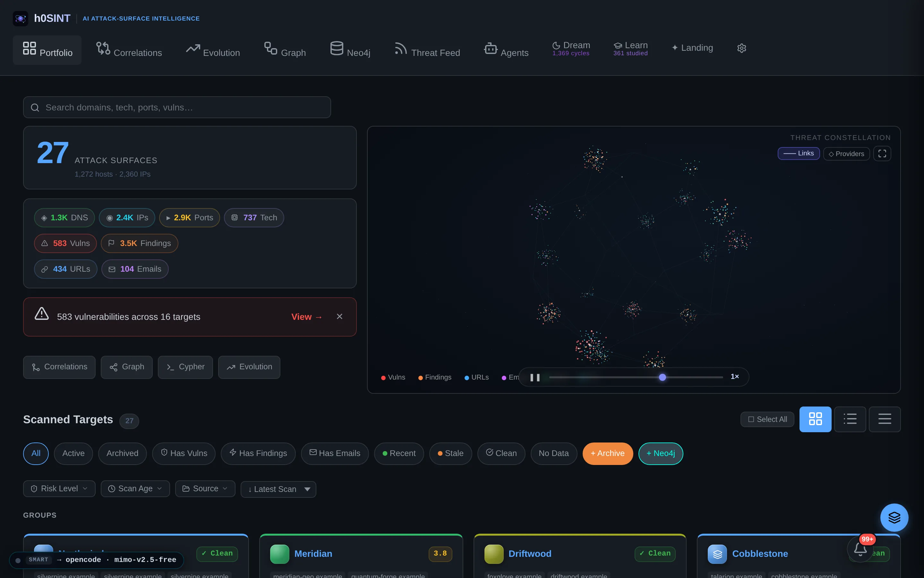Expand the Risk Level dropdown
This screenshot has width=924, height=578.
pyautogui.click(x=59, y=488)
